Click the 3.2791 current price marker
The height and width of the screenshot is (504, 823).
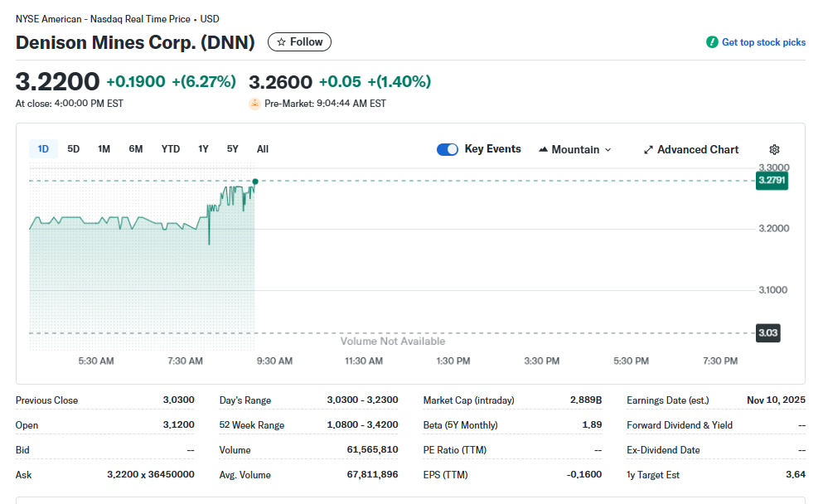(771, 180)
